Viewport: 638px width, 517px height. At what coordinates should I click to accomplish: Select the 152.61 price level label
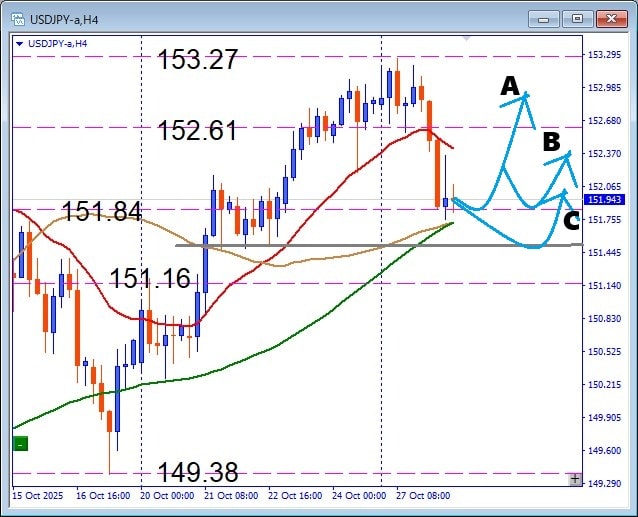197,130
